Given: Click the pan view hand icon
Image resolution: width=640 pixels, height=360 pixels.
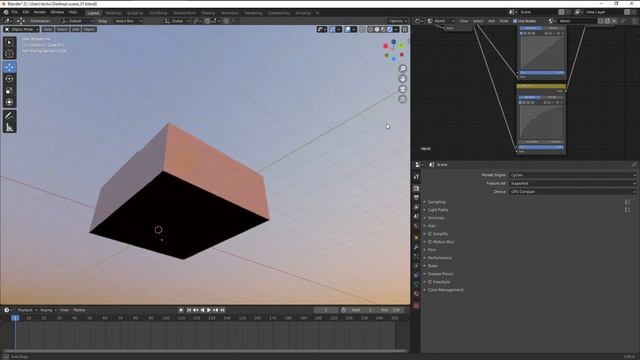Looking at the screenshot, I should coord(402,79).
